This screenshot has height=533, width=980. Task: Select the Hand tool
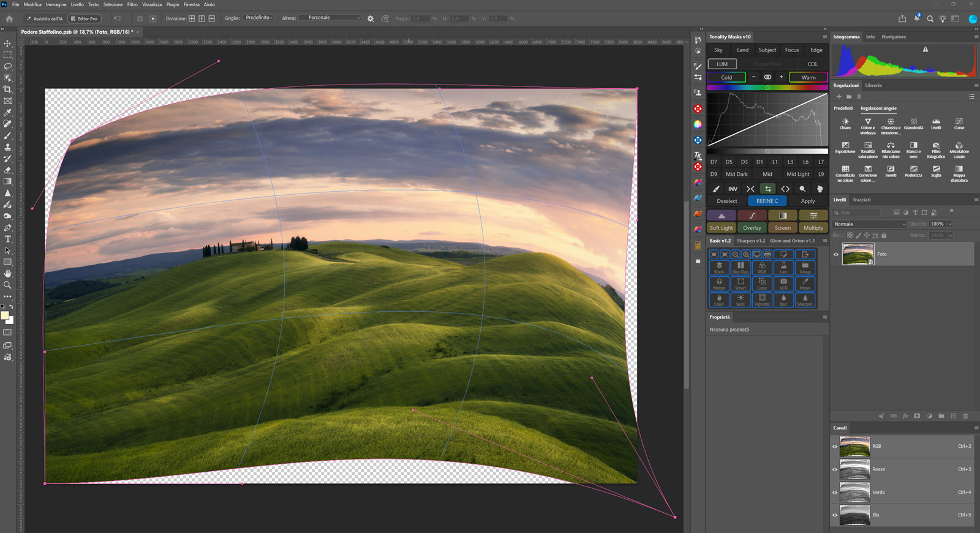pos(7,273)
